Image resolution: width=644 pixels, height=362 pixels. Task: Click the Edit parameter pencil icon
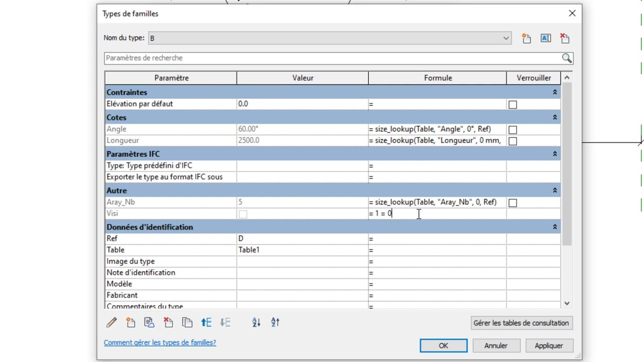coord(112,322)
